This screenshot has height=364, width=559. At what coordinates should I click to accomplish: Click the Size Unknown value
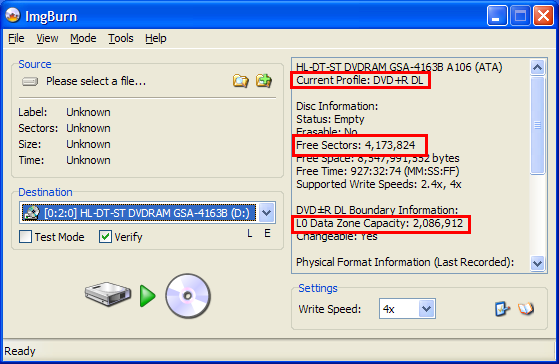(88, 144)
